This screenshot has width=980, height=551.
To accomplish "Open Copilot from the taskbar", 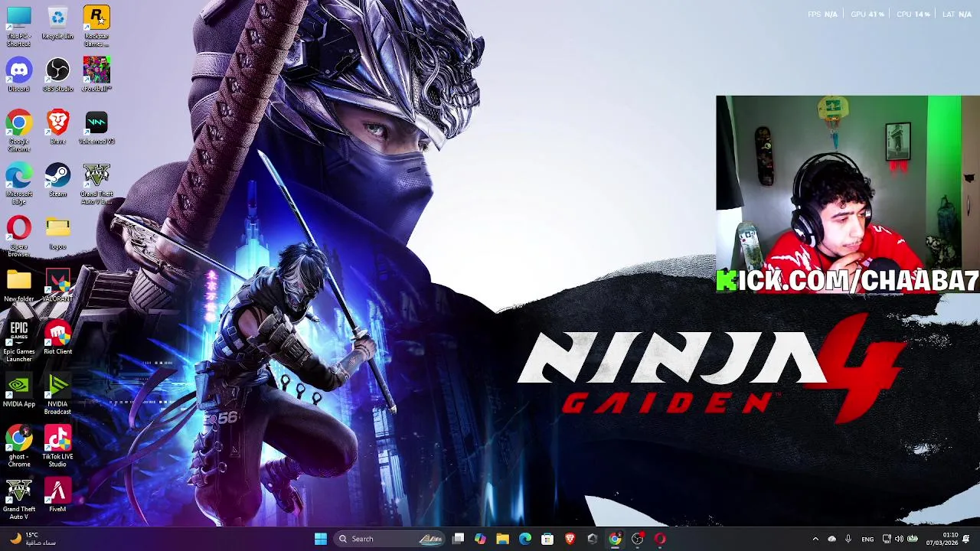I will point(480,539).
